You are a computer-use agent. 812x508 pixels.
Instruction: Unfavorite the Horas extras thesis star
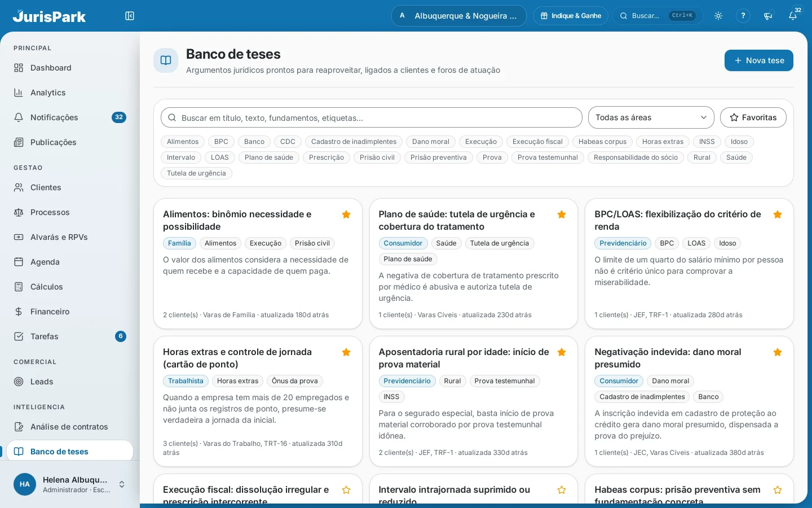point(346,352)
